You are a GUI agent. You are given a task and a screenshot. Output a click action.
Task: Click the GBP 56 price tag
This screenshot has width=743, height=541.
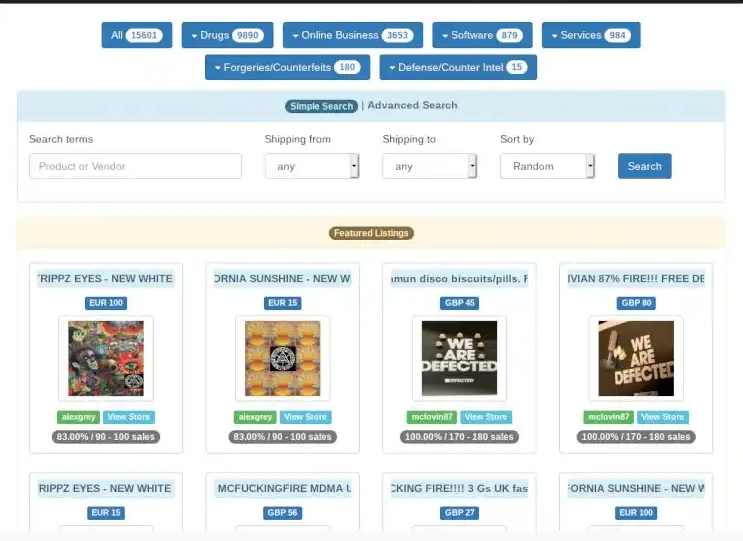coord(282,513)
